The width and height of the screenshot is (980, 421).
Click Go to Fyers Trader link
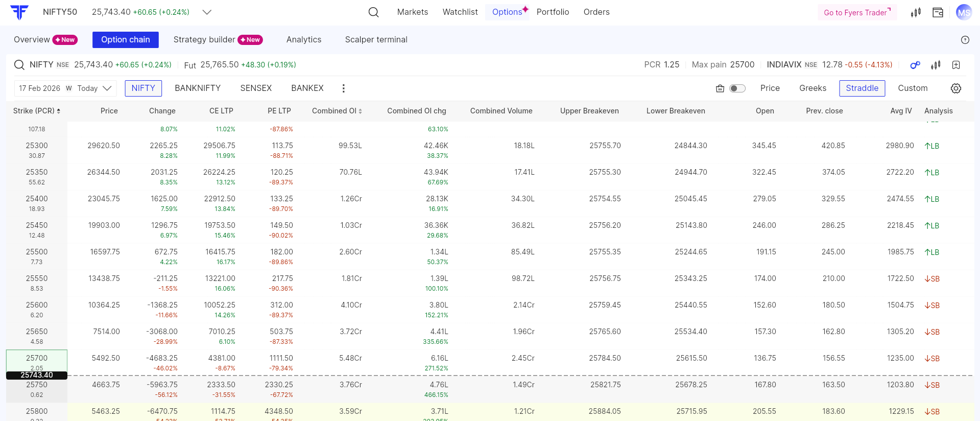pyautogui.click(x=856, y=12)
